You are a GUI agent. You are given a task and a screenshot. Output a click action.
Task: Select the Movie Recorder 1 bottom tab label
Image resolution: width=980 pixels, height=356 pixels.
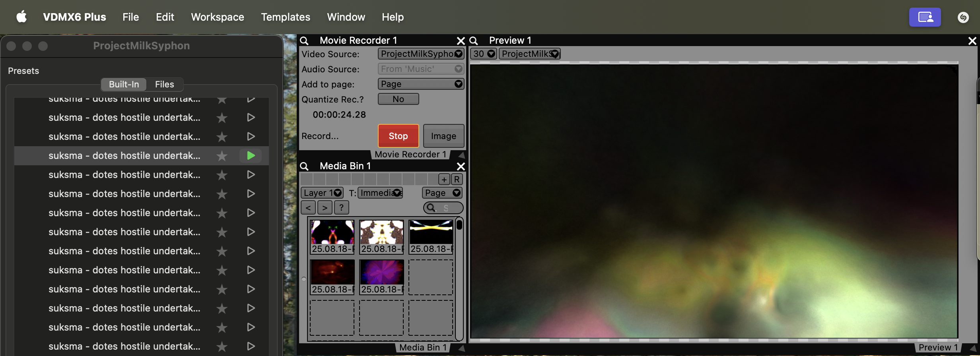point(410,154)
